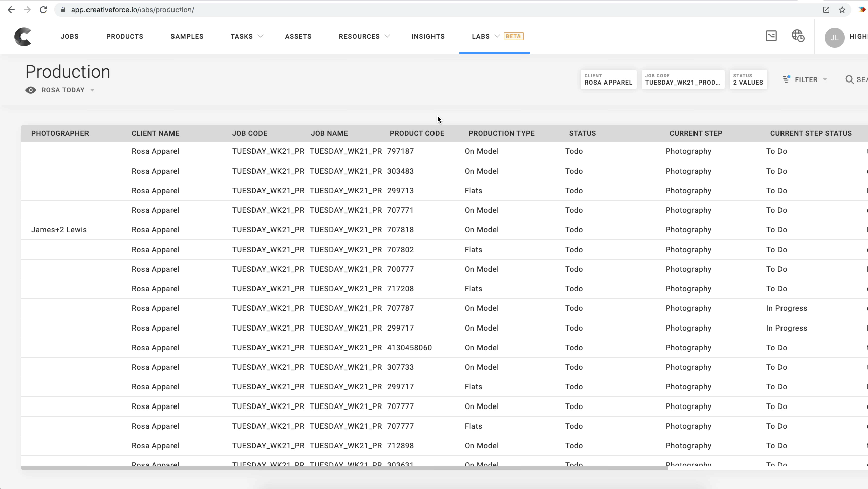The image size is (868, 489).
Task: Go back in browser history
Action: tap(11, 10)
